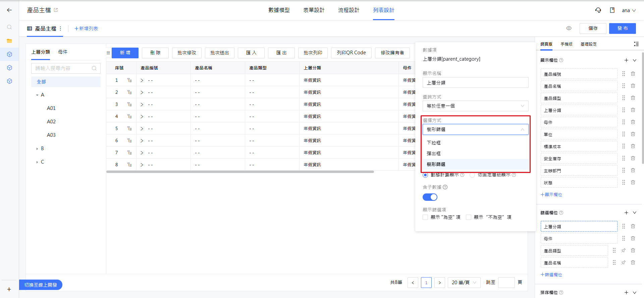The image size is (644, 298).
Task: Expand the B tree node
Action: 37,149
